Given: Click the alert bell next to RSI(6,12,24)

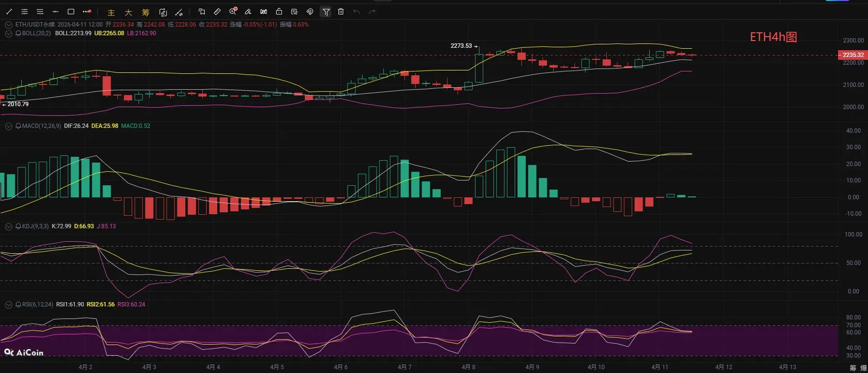Looking at the screenshot, I should pyautogui.click(x=18, y=304).
